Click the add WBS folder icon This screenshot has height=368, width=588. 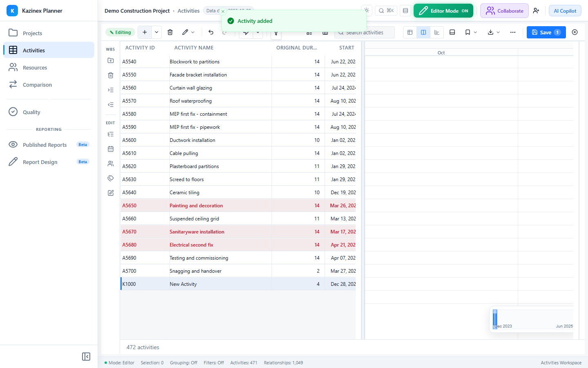tap(111, 61)
